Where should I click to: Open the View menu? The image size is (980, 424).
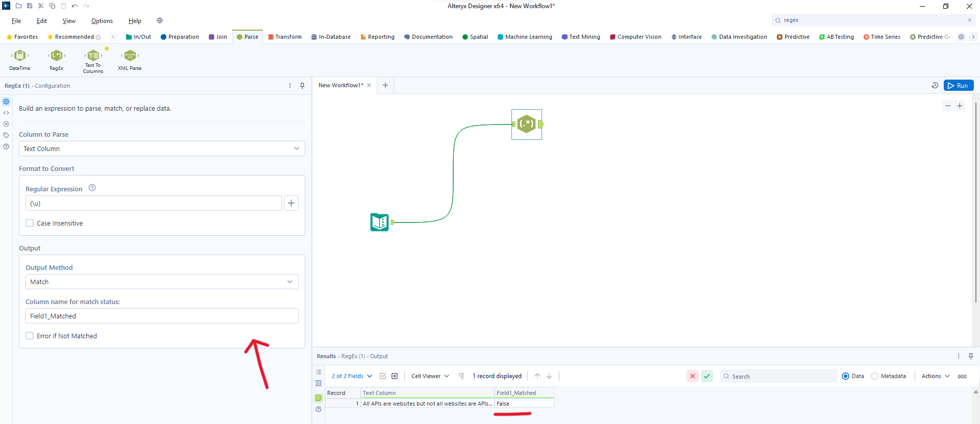click(69, 21)
